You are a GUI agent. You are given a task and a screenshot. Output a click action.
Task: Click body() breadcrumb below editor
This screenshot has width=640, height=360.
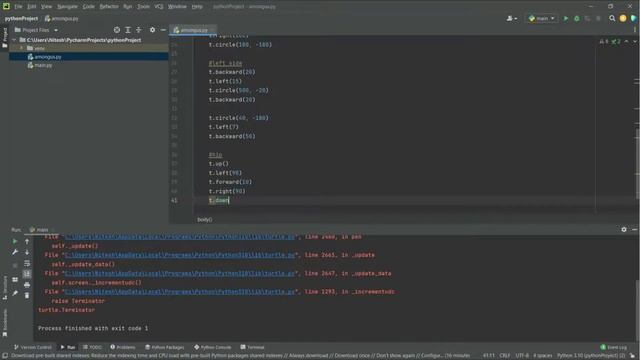click(x=204, y=220)
